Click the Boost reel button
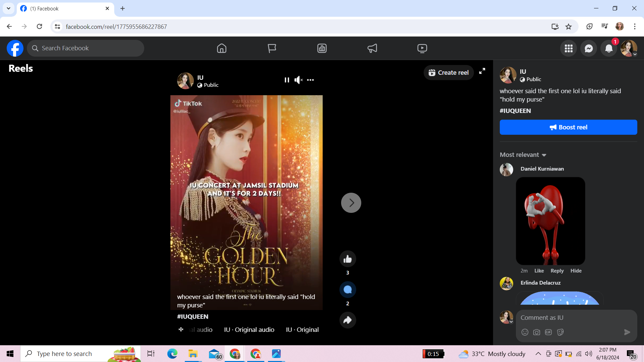Image resolution: width=644 pixels, height=362 pixels. pyautogui.click(x=568, y=127)
